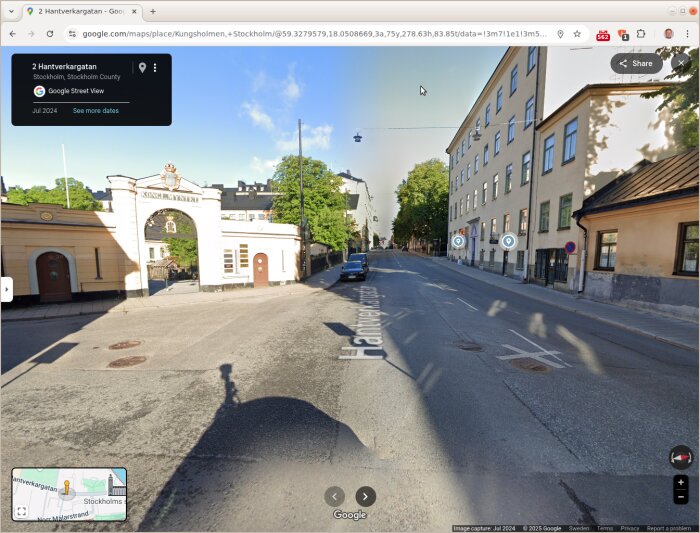Click the browser forward arrow
The image size is (700, 533).
tap(31, 34)
